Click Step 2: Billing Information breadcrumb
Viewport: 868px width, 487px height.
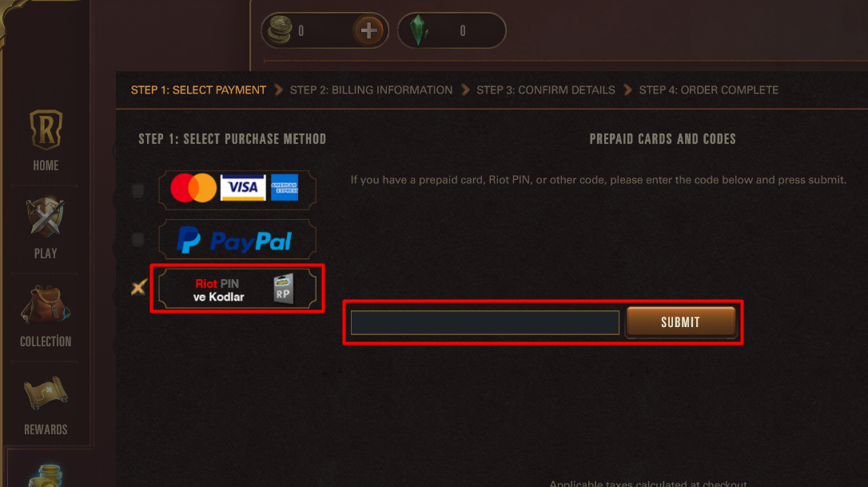(371, 90)
